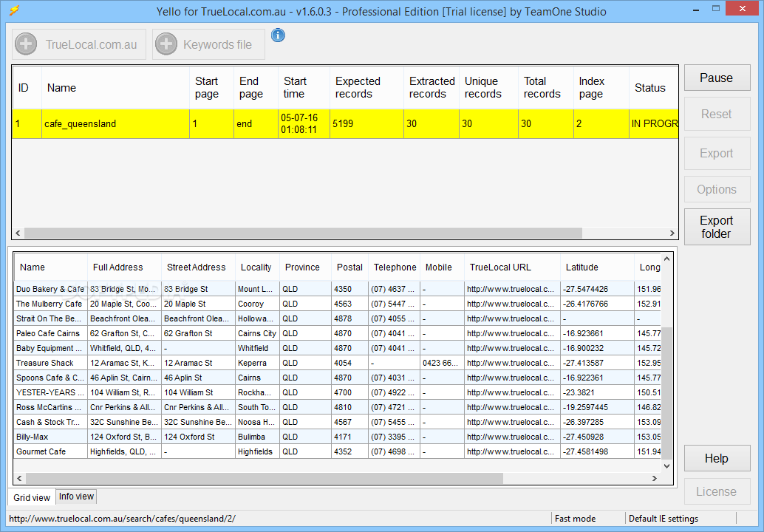Image resolution: width=764 pixels, height=532 pixels.
Task: Click the plus icon beside TrueLocal.com.au
Action: point(26,44)
